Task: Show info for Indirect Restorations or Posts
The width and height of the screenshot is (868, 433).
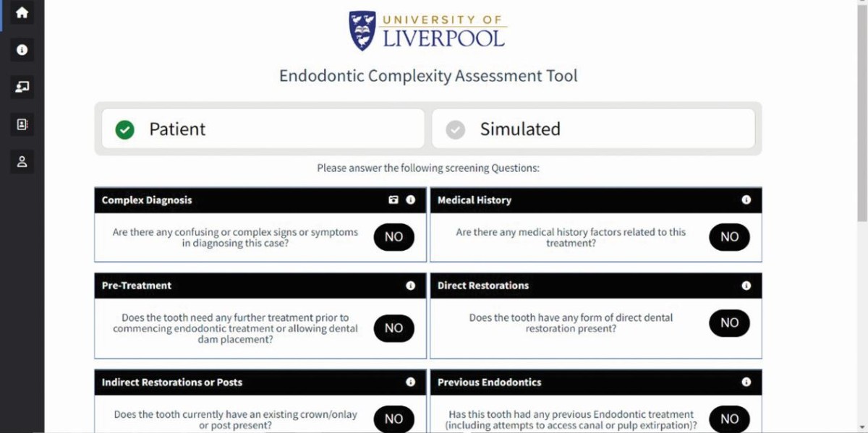Action: (411, 382)
